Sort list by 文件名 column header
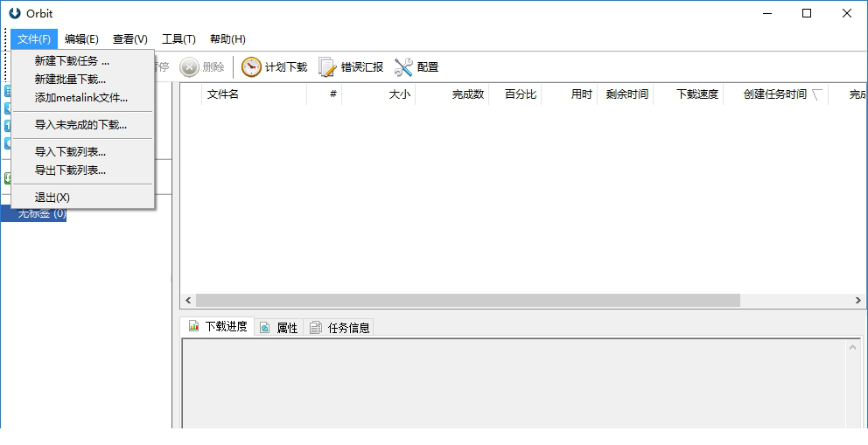868x445 pixels. pos(255,94)
